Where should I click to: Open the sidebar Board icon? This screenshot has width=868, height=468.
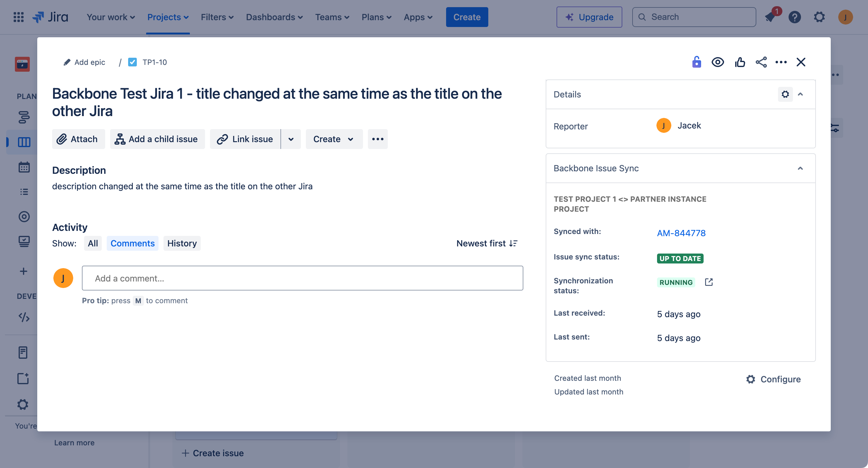pyautogui.click(x=24, y=142)
